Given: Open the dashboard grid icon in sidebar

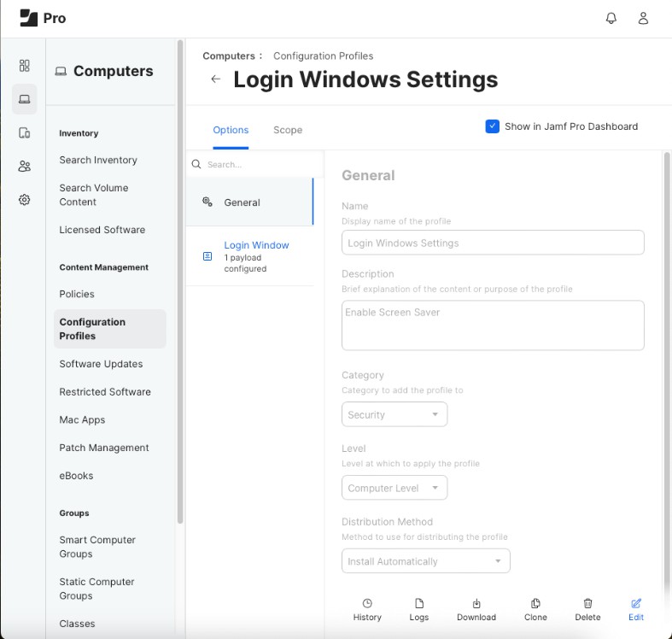Looking at the screenshot, I should tap(25, 66).
